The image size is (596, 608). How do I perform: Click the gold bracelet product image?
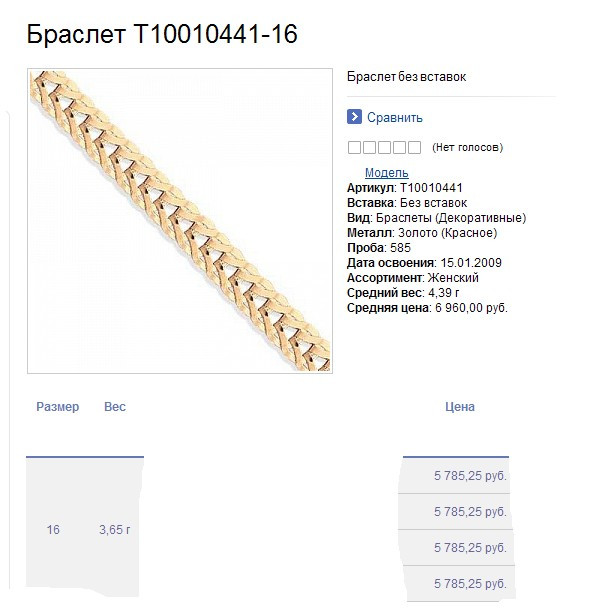click(180, 221)
